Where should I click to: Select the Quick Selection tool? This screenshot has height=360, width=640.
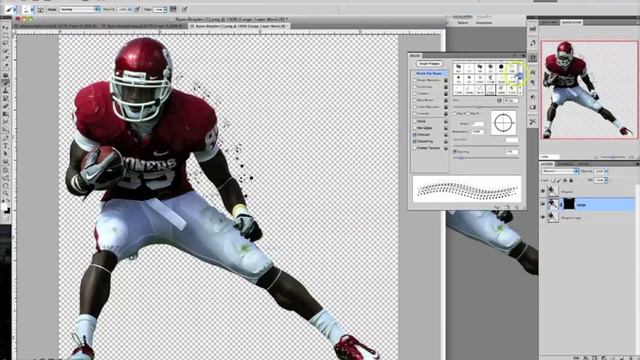pos(5,51)
